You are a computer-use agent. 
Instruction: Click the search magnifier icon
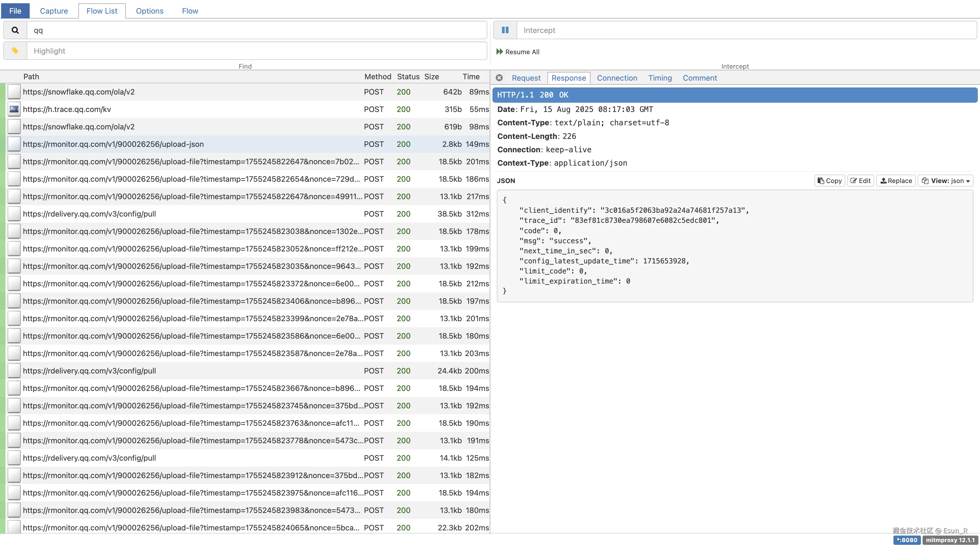[15, 30]
